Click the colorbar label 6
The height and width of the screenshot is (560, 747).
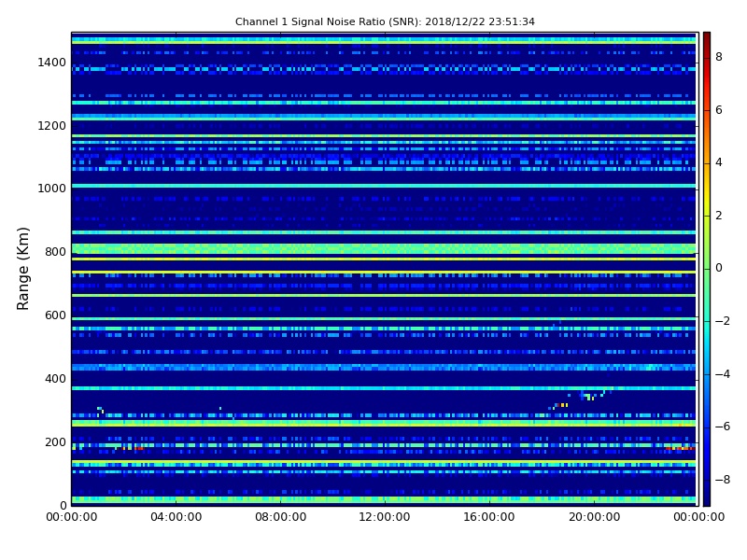point(719,110)
